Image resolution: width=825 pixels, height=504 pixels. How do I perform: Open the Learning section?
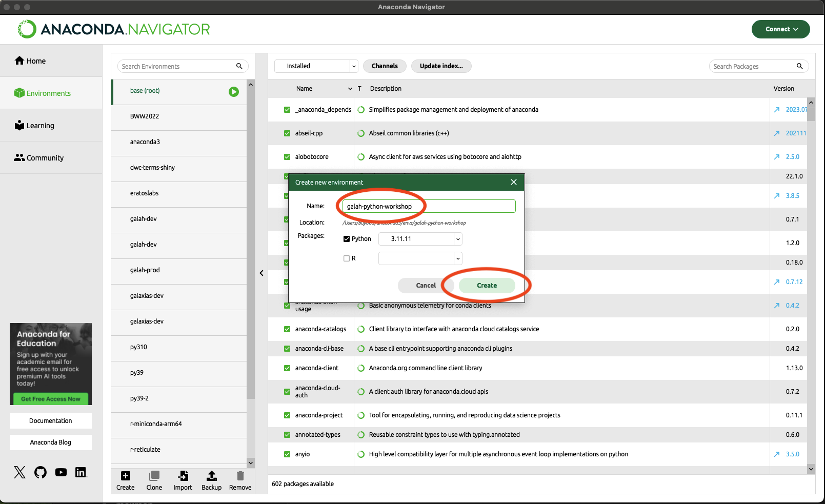[40, 126]
